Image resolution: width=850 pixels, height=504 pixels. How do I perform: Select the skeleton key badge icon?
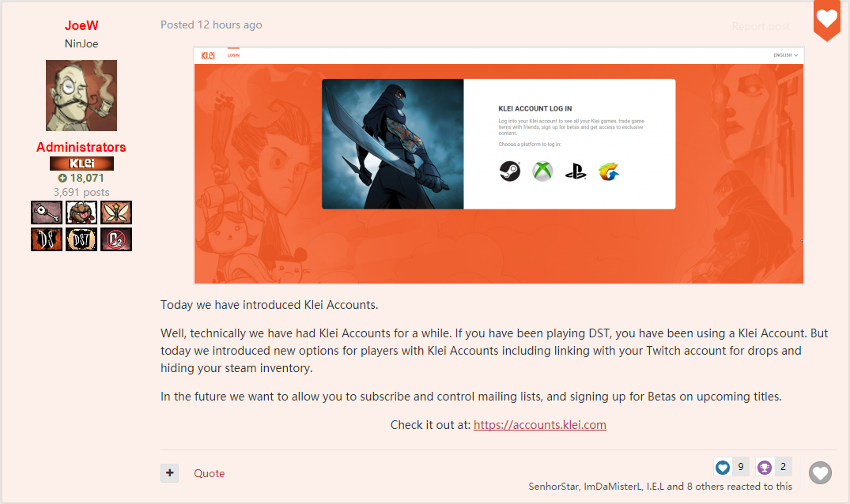(47, 213)
